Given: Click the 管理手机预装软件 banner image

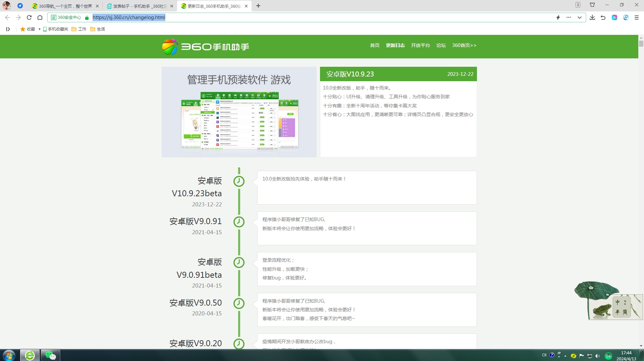Looking at the screenshot, I should click(x=239, y=112).
